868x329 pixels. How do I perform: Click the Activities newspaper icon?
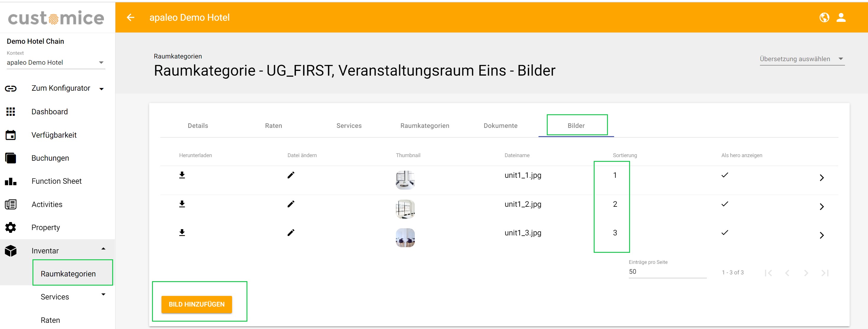coord(11,204)
